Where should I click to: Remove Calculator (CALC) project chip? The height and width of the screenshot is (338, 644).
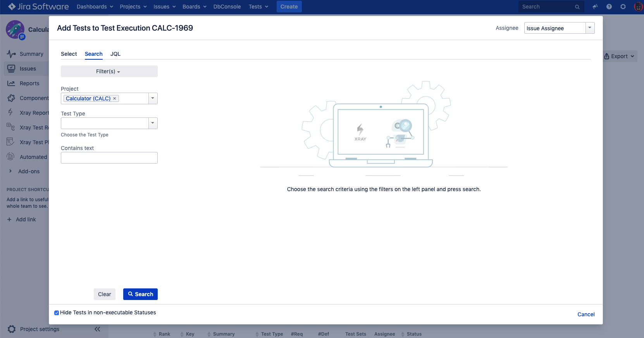coord(115,98)
